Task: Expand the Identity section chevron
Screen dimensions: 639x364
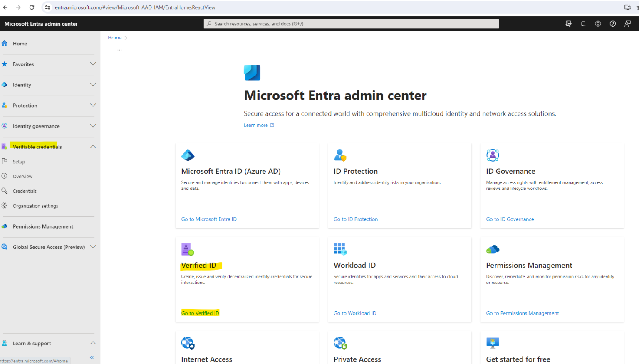Action: (x=93, y=85)
